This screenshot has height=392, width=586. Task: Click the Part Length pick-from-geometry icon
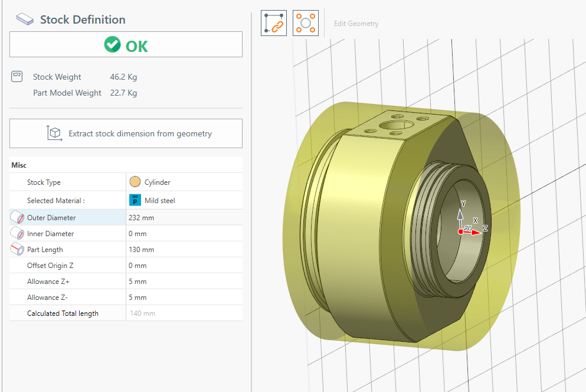[x=17, y=250]
